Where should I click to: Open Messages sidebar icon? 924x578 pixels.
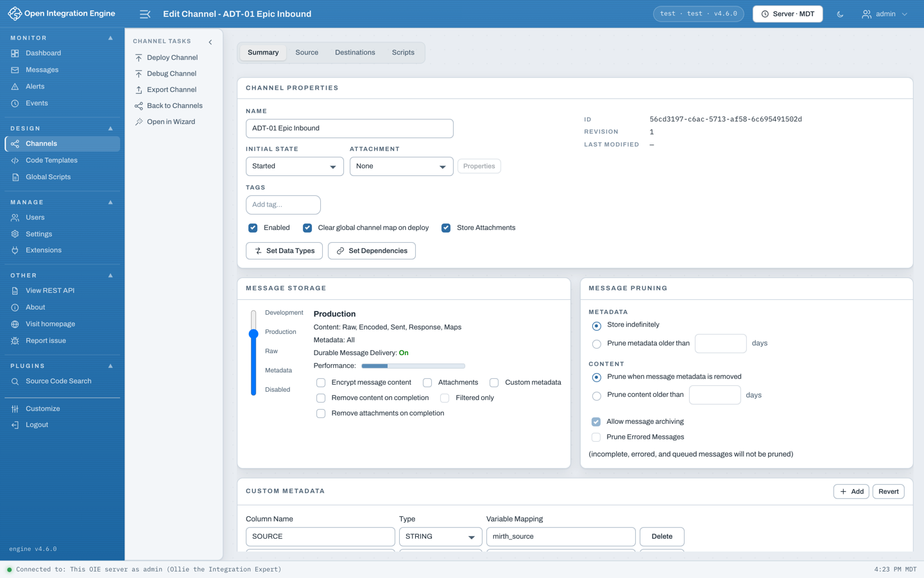tap(15, 70)
